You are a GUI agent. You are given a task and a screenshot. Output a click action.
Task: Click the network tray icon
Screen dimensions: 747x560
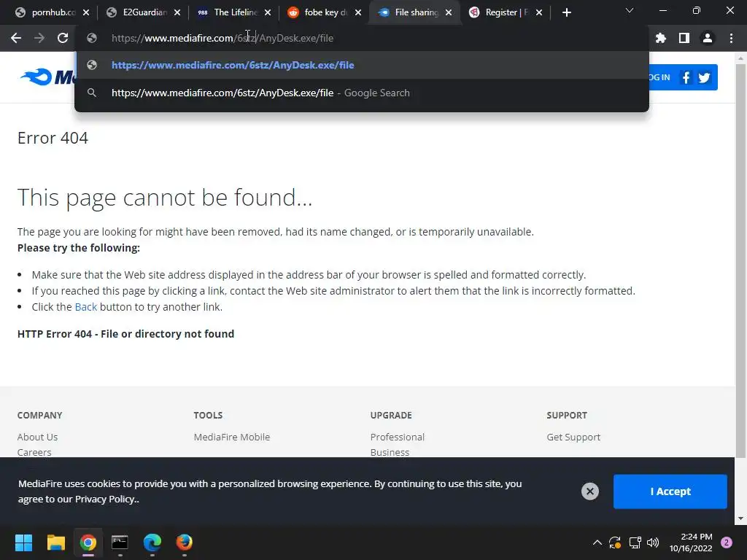pos(635,542)
